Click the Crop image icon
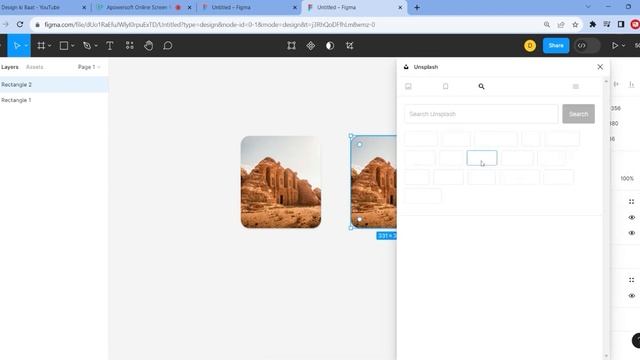640x360 pixels. [349, 46]
